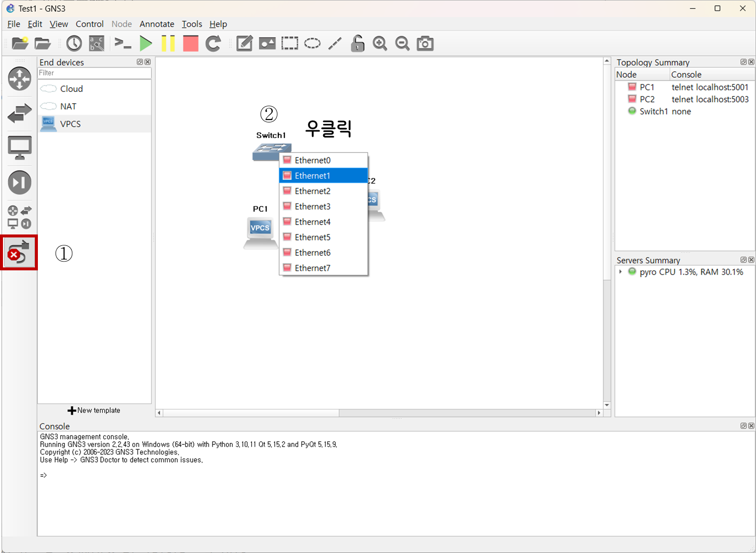Browse all devices in the sidebar

[20, 217]
